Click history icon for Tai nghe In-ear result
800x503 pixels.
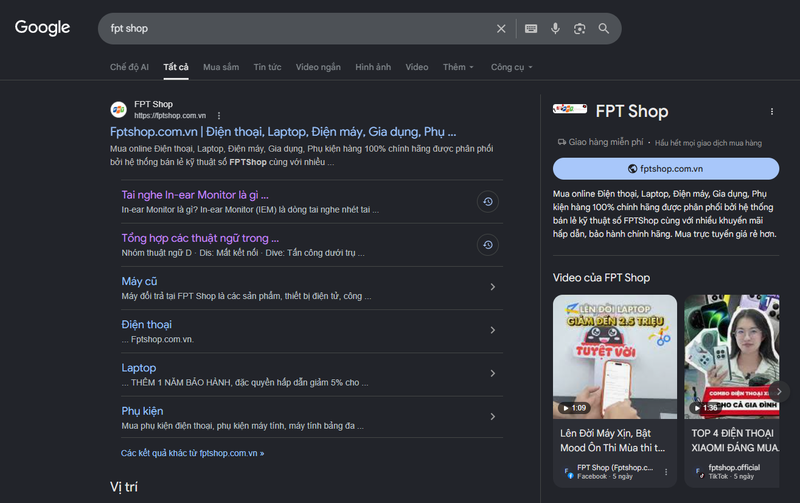(487, 202)
